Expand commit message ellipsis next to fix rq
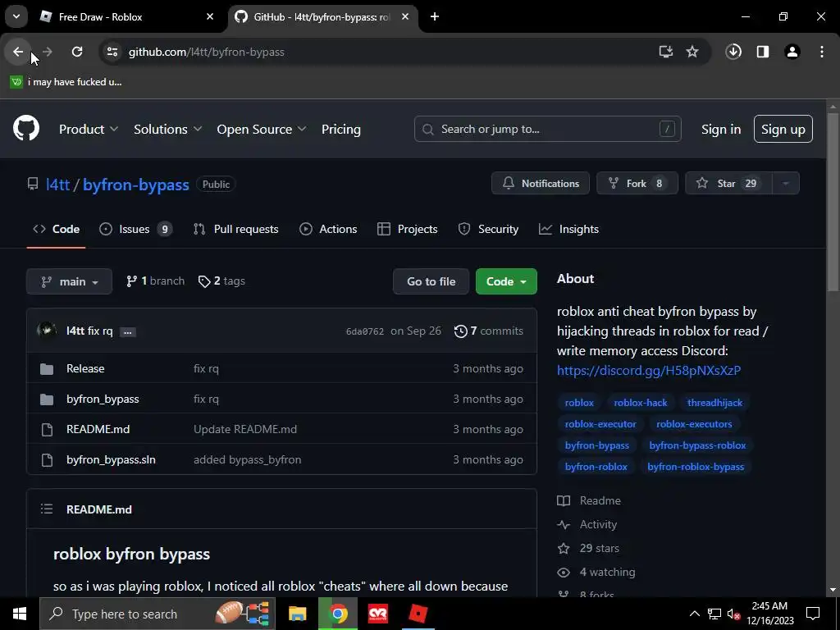 pyautogui.click(x=127, y=332)
